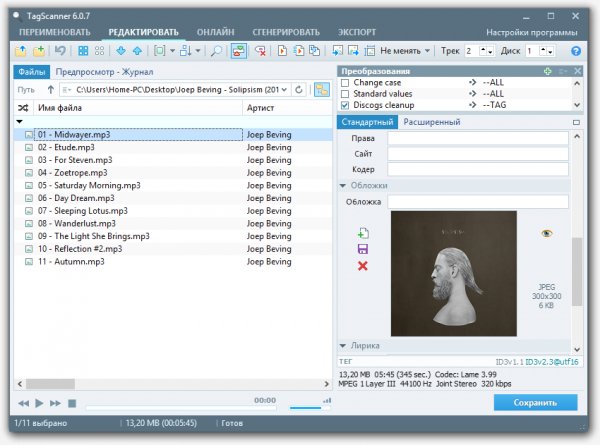Move file up with the blue up arrow
Viewport: 600px width, 445px height.
point(137,51)
